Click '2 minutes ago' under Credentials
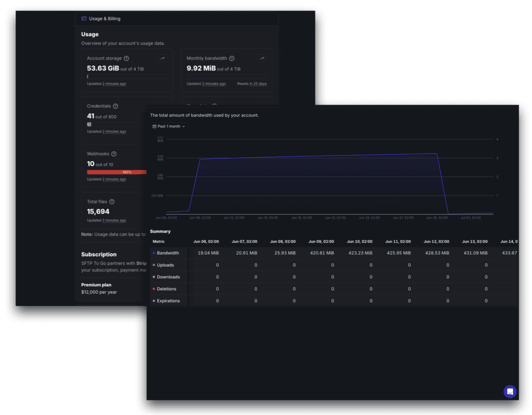This screenshot has height=415, width=532. coord(114,131)
